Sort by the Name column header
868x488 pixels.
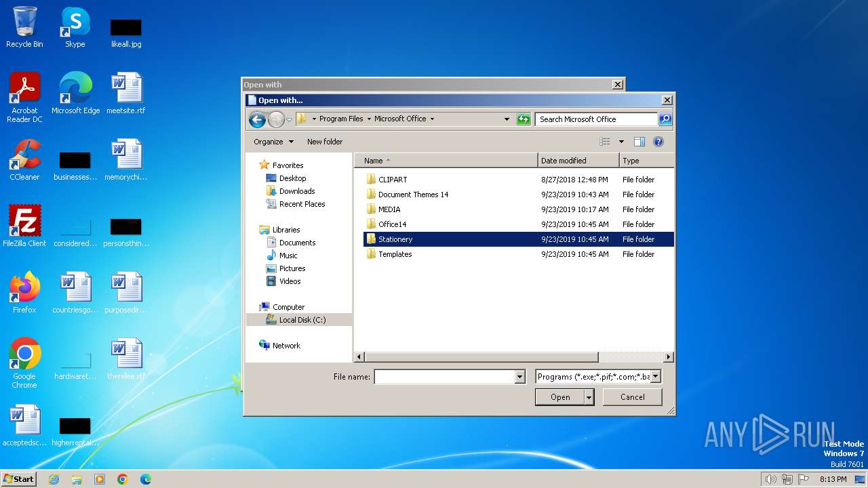pos(446,161)
